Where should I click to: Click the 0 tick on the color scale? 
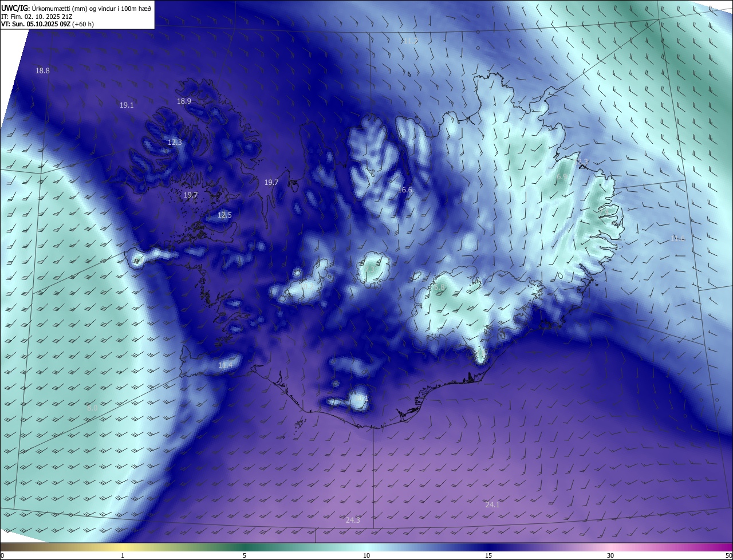click(x=2, y=555)
